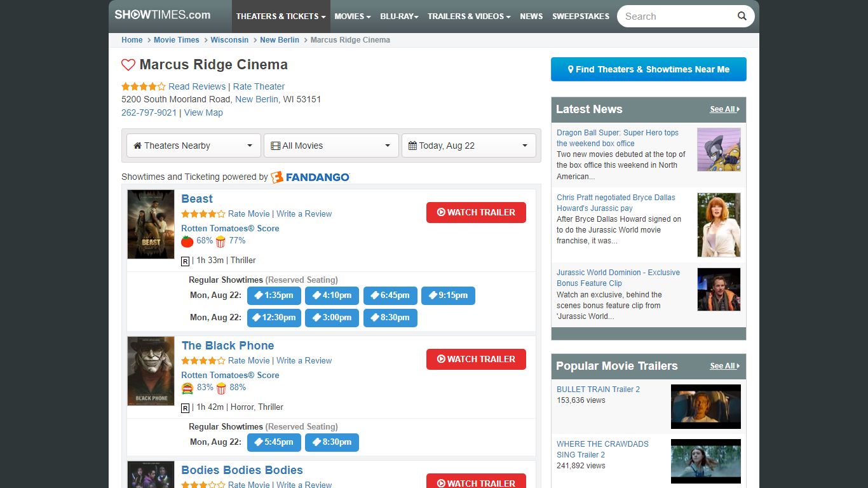This screenshot has width=868, height=488.
Task: Click the Fandango logo
Action: coord(310,177)
